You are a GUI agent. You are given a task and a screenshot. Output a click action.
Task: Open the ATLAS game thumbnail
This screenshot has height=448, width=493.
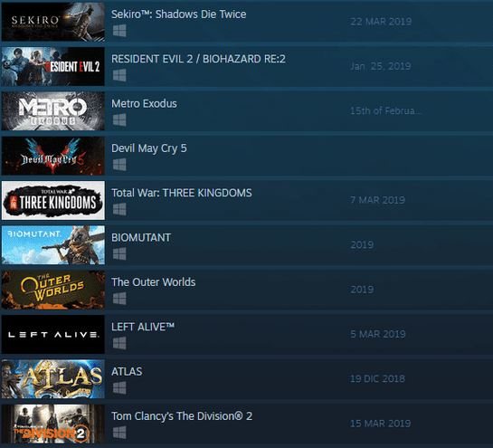52,379
